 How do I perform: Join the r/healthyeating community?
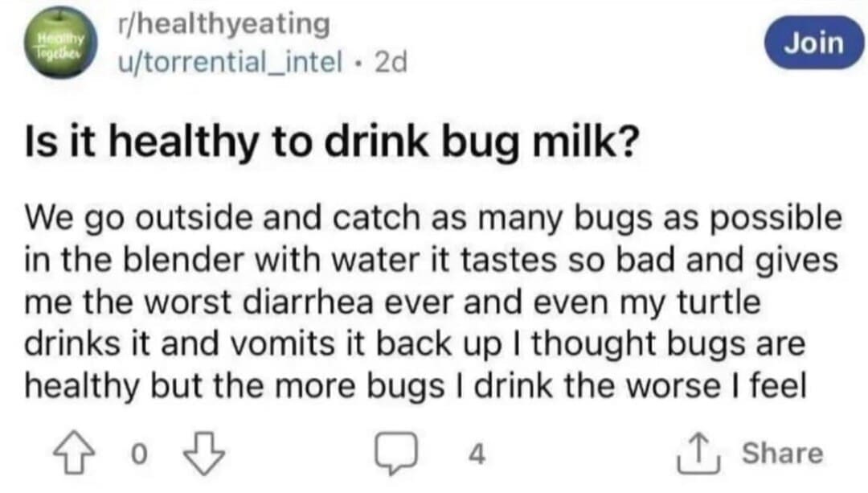pyautogui.click(x=813, y=43)
